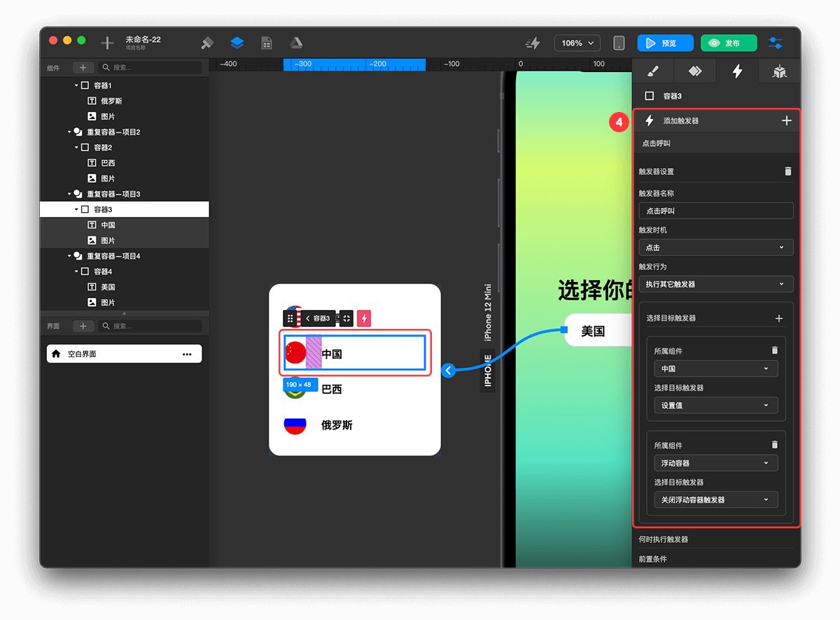Open the 106% zoom dropdown

click(577, 43)
